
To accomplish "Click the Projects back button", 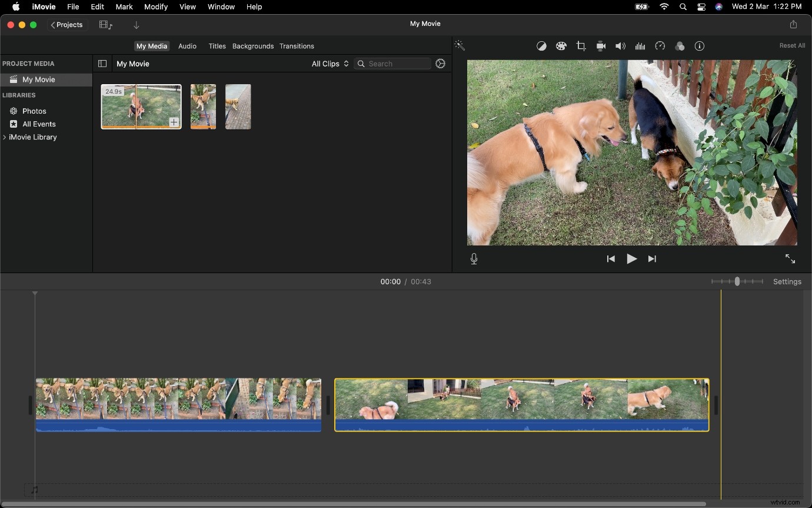I will (66, 25).
